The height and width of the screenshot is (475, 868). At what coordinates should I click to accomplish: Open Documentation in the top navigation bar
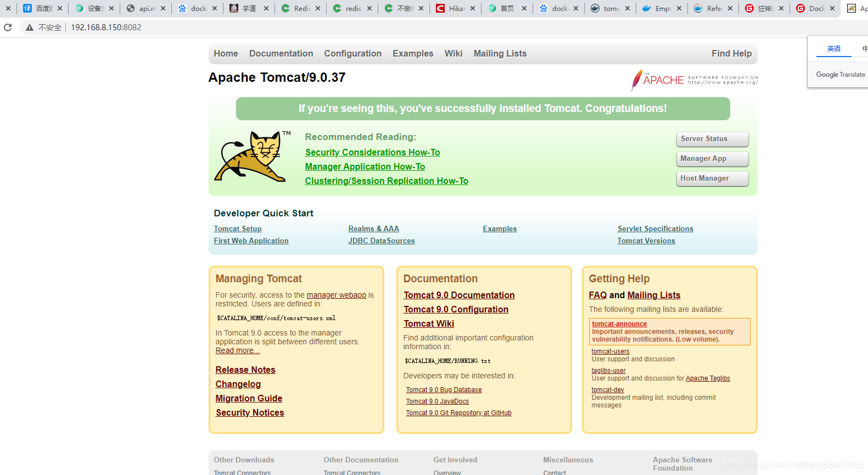coord(281,53)
